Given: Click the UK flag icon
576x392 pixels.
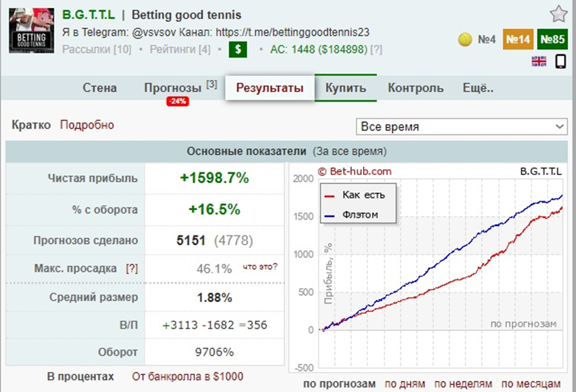Looking at the screenshot, I should (x=539, y=61).
